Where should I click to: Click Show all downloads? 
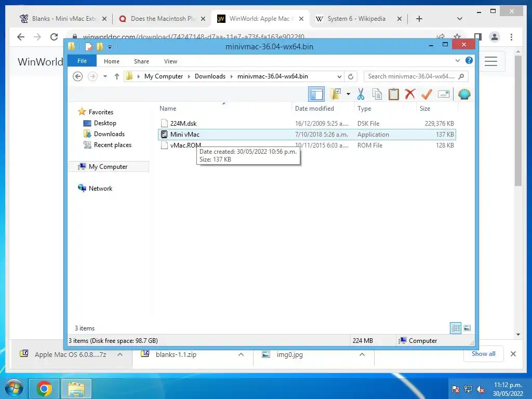[x=484, y=354]
